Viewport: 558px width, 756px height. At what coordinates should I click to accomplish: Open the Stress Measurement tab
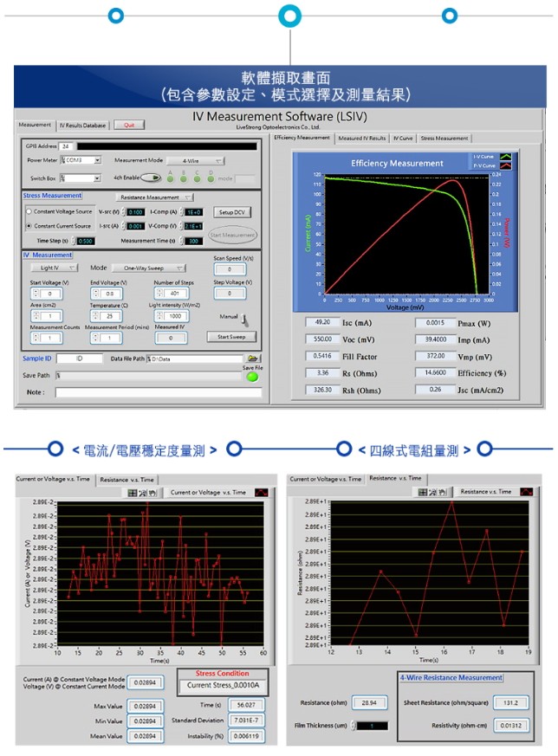[444, 138]
